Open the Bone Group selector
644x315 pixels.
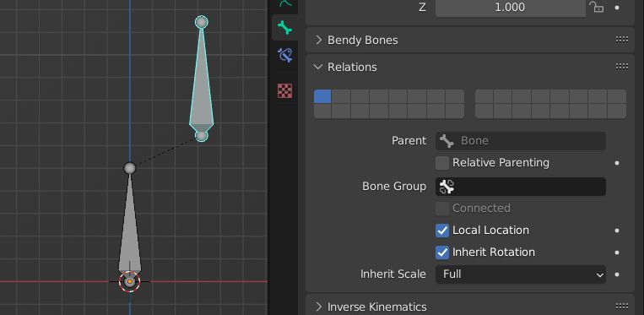tap(521, 187)
